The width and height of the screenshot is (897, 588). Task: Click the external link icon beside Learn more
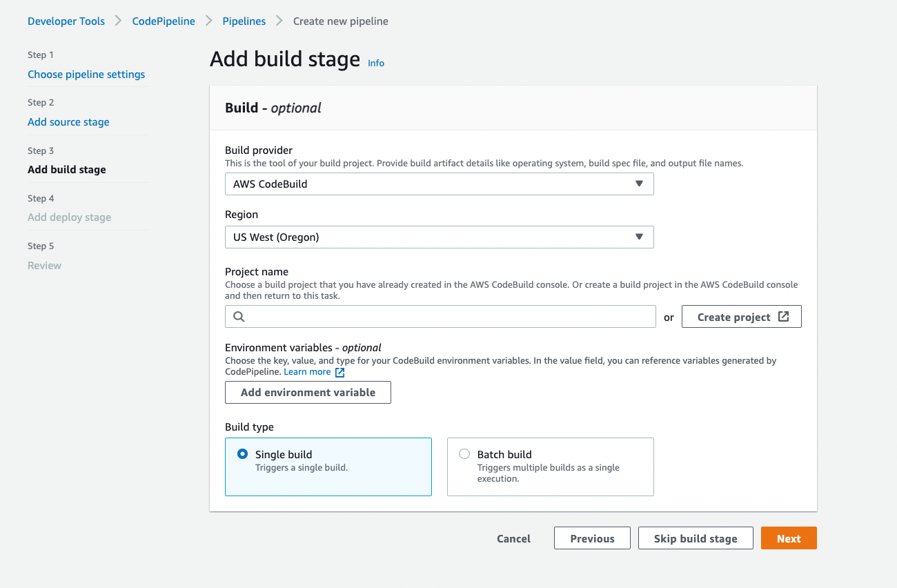tap(339, 372)
